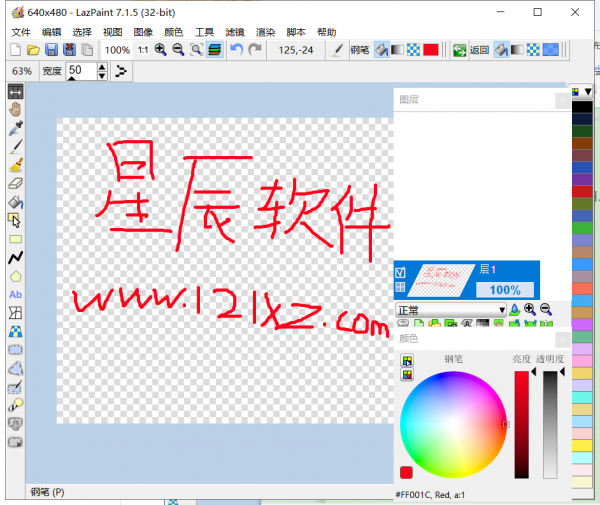Toggle pen gradient fill option
This screenshot has height=505, width=600.
point(397,50)
